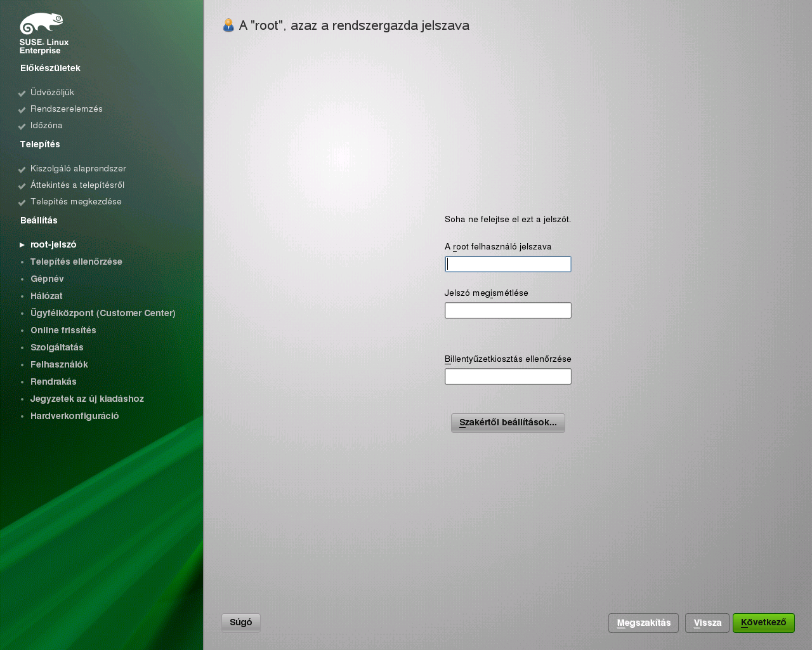Click the checkmark beside Rendszerelemzés

coord(22,110)
